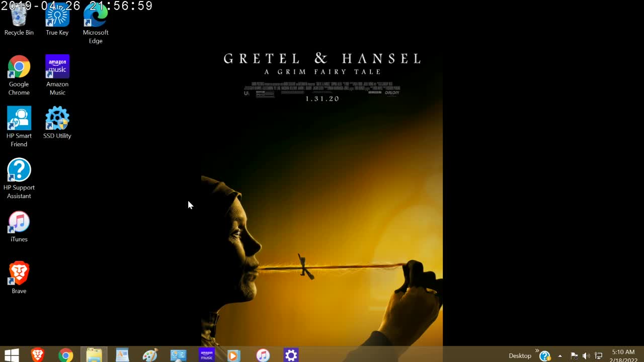Select the True Key desktop shortcut
The width and height of the screenshot is (644, 362).
[57, 20]
